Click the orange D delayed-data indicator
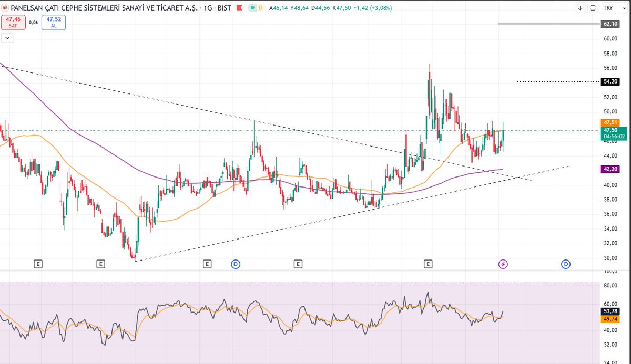The height and width of the screenshot is (364, 631). tap(260, 8)
